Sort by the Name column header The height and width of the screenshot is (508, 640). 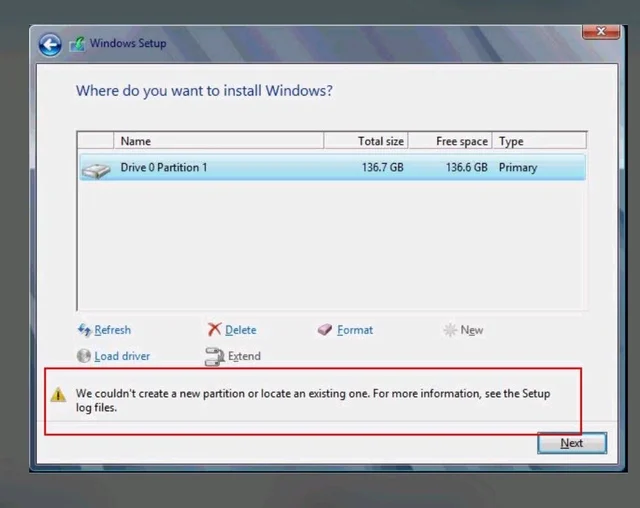pos(218,141)
